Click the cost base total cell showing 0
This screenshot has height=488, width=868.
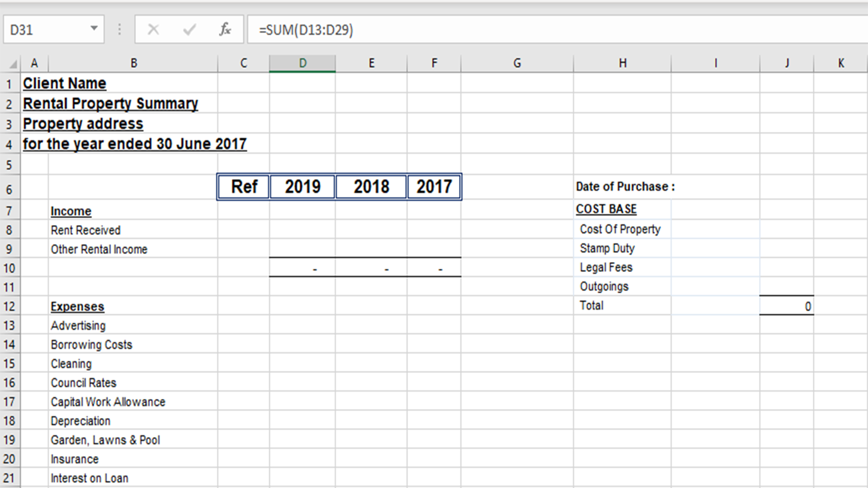787,306
